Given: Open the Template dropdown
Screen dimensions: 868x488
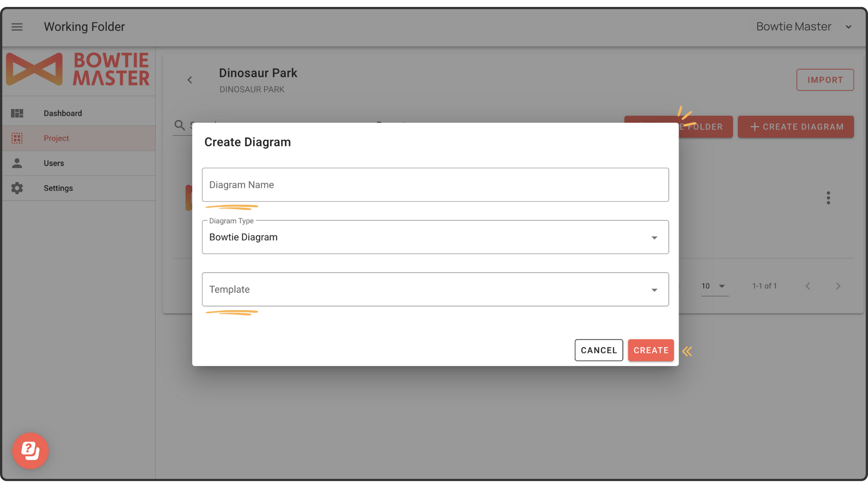Looking at the screenshot, I should tap(654, 289).
